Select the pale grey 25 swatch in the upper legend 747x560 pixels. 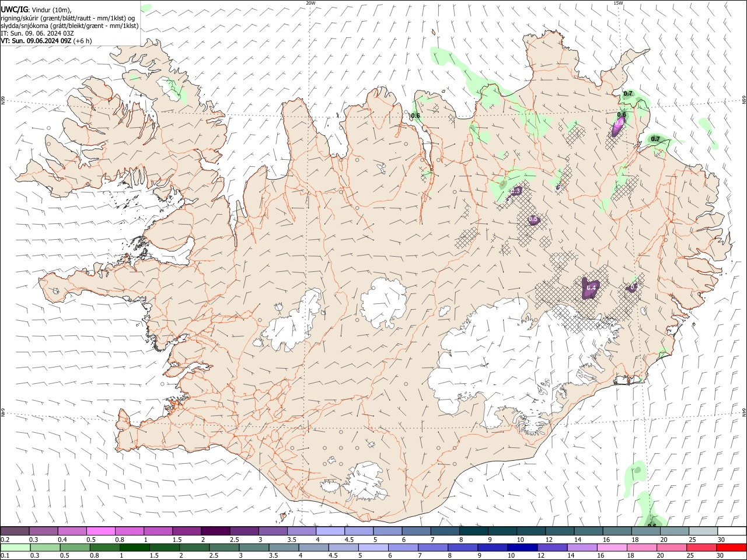click(703, 531)
